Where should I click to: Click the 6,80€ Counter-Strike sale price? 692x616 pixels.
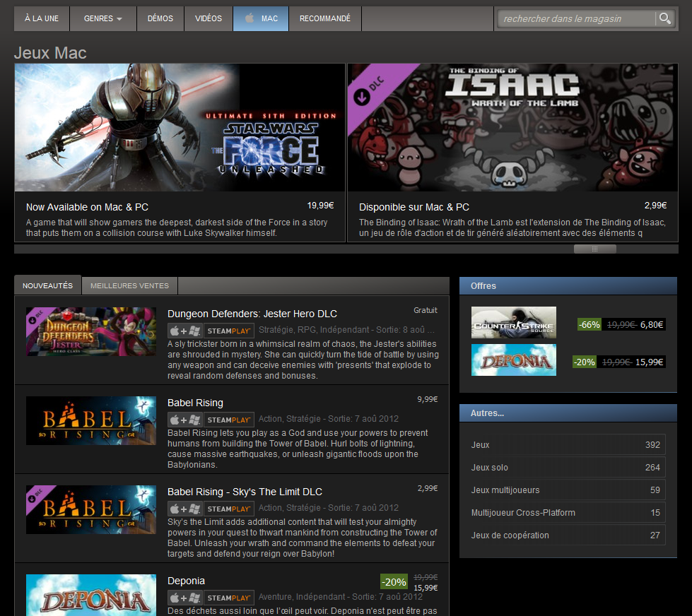click(652, 324)
